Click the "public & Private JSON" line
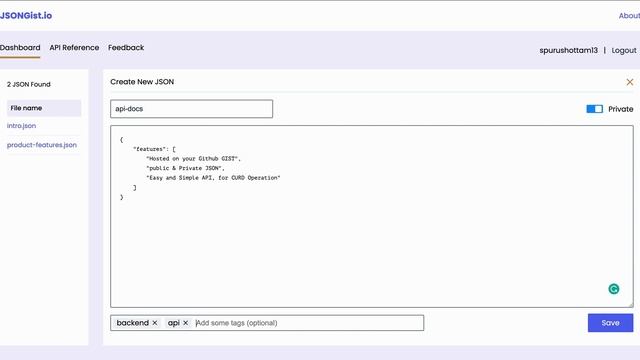640x360 pixels. [185, 168]
